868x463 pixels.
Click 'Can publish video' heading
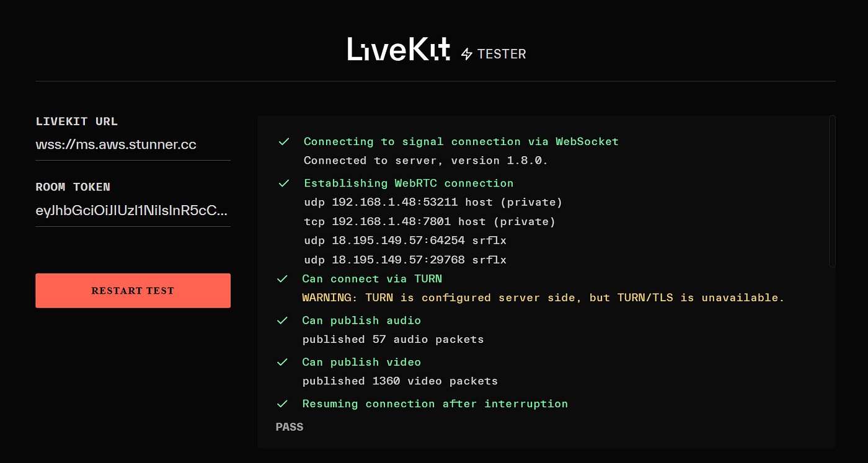[x=361, y=362]
